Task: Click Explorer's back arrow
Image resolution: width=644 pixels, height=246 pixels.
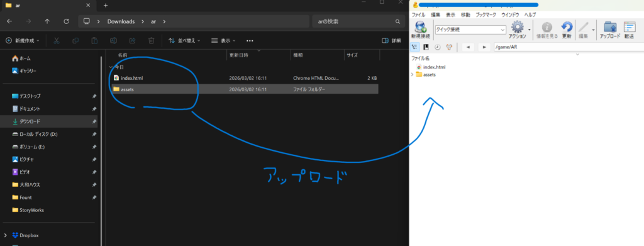Action: (9, 21)
